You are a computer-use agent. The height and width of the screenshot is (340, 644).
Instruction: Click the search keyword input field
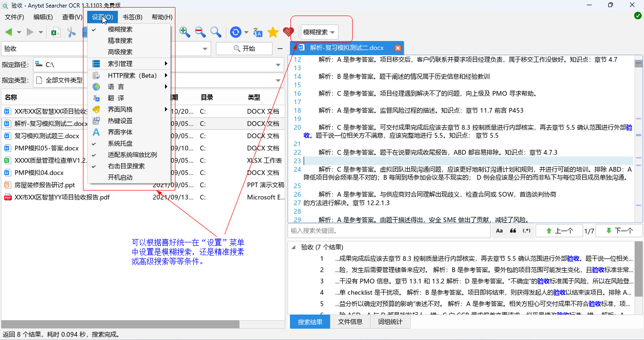387,231
